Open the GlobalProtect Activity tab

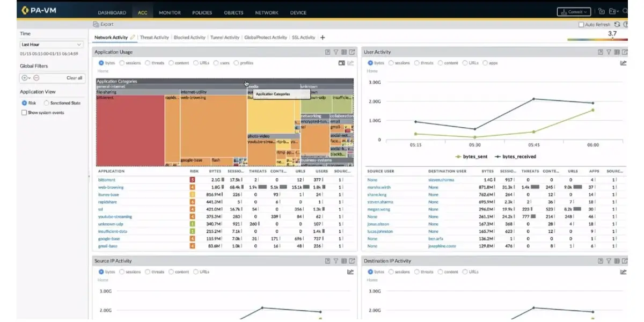point(266,38)
